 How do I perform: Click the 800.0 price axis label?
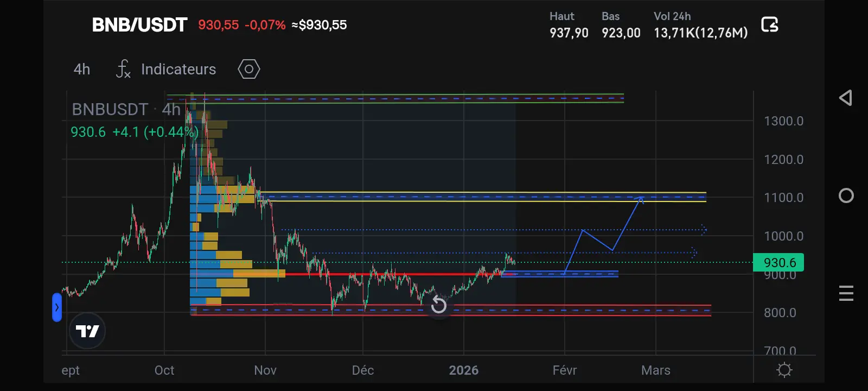[x=780, y=313]
